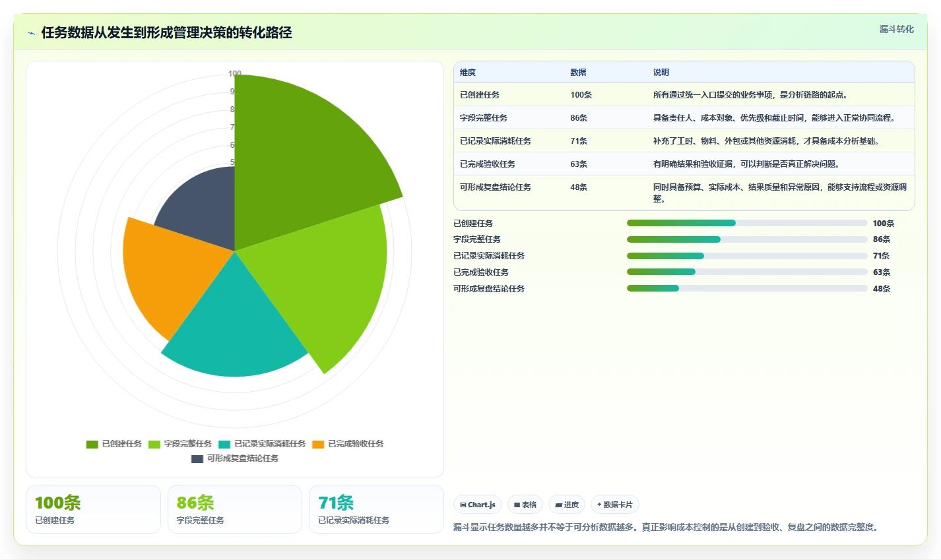Click the 数据卡片 chip
The height and width of the screenshot is (560, 941).
[x=614, y=505]
